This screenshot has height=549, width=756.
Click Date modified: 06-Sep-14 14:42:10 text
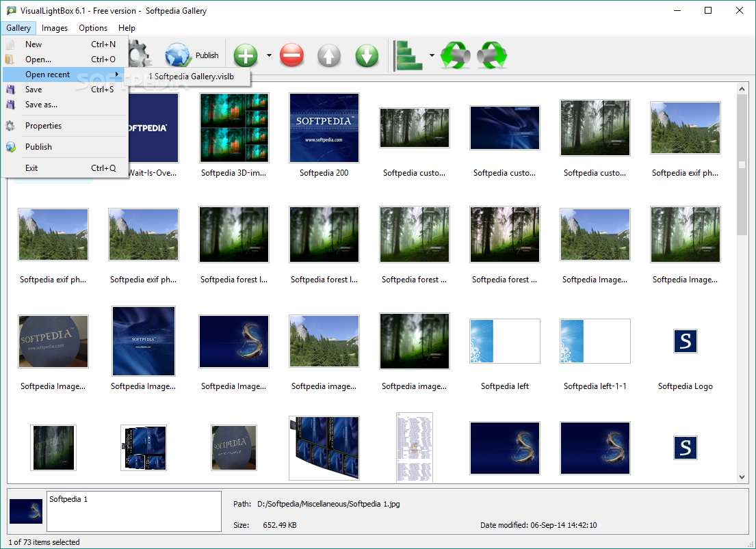[x=538, y=525]
